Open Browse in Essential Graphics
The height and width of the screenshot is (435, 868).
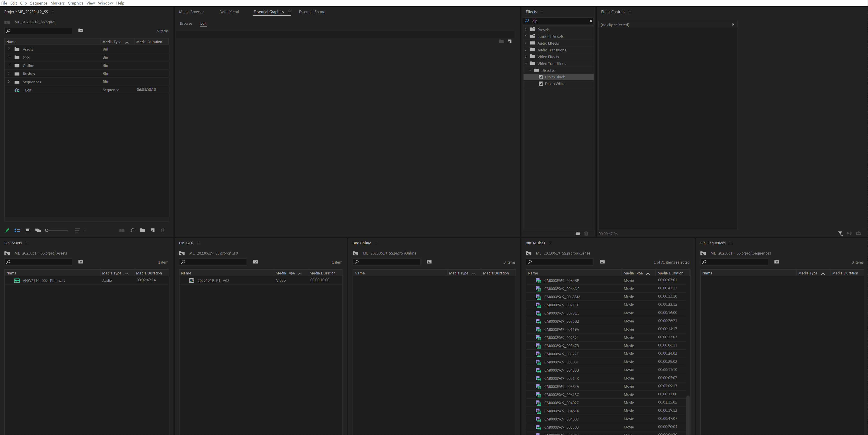pyautogui.click(x=186, y=23)
